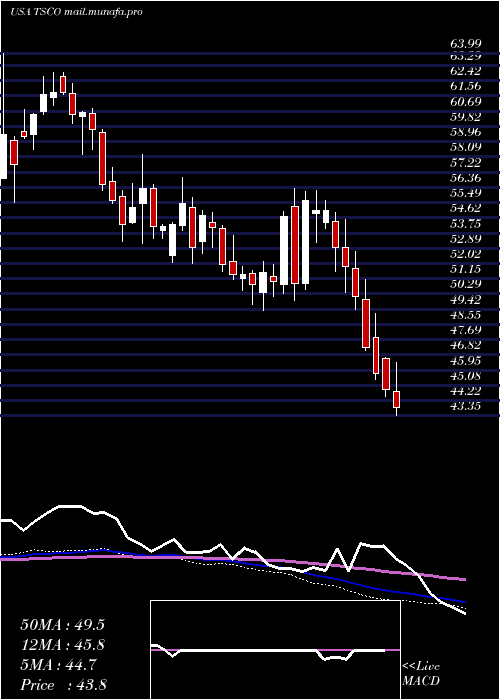Click the 58.96 price axis label
The image size is (500, 700).
(466, 132)
